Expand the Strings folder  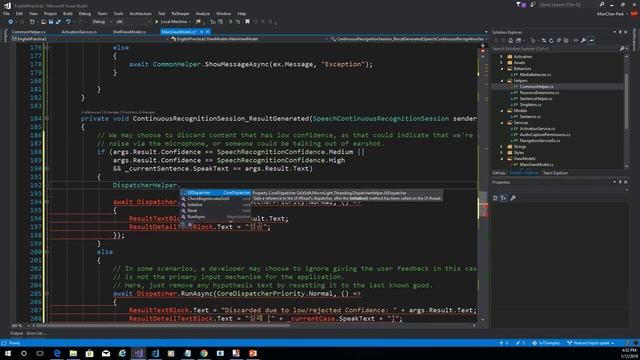click(x=502, y=147)
